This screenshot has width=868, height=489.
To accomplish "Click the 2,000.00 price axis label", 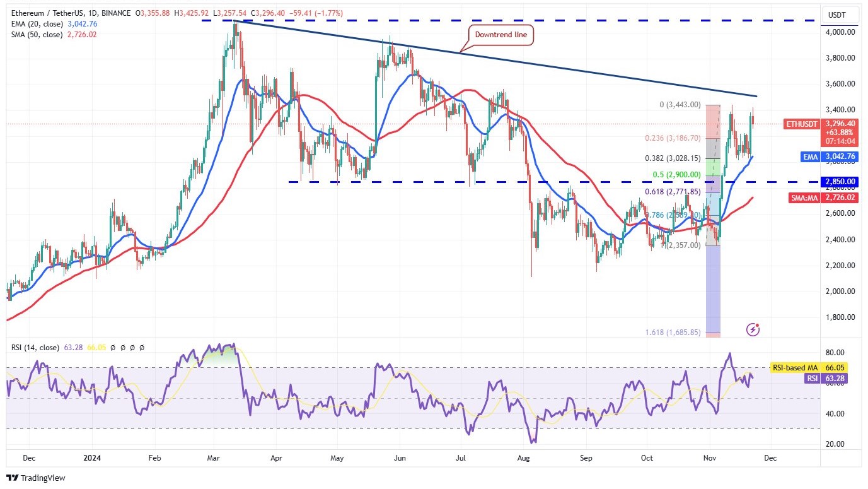I will tap(842, 291).
